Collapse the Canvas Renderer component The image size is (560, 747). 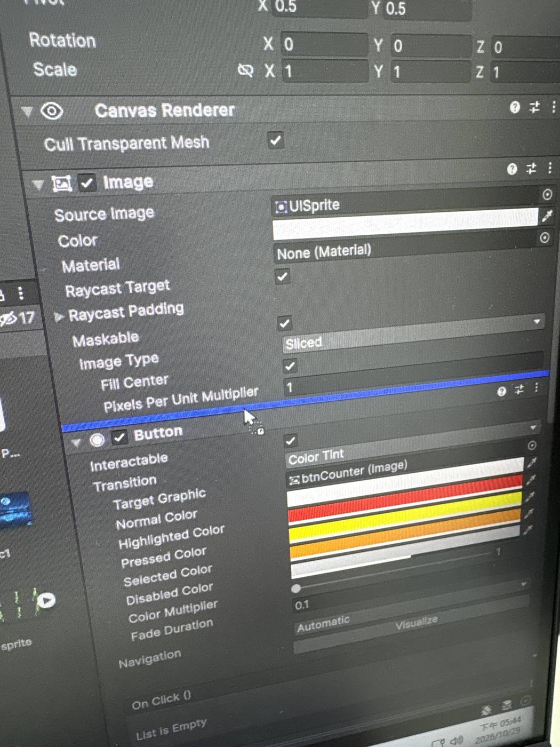(x=27, y=112)
